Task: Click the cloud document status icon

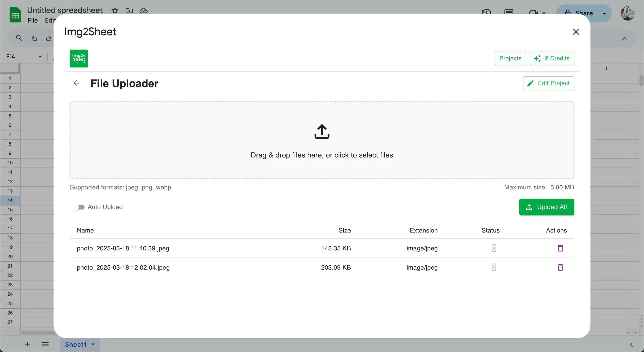Action: point(144,10)
